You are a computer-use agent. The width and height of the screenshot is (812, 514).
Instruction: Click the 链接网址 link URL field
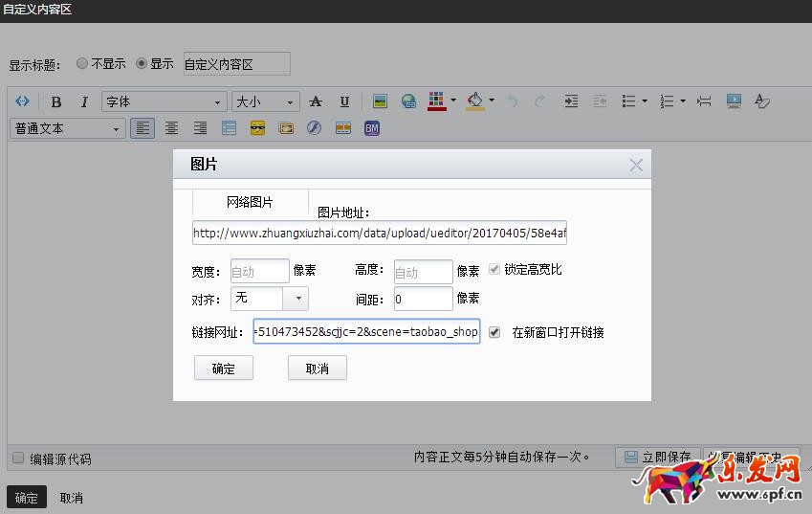click(x=366, y=331)
